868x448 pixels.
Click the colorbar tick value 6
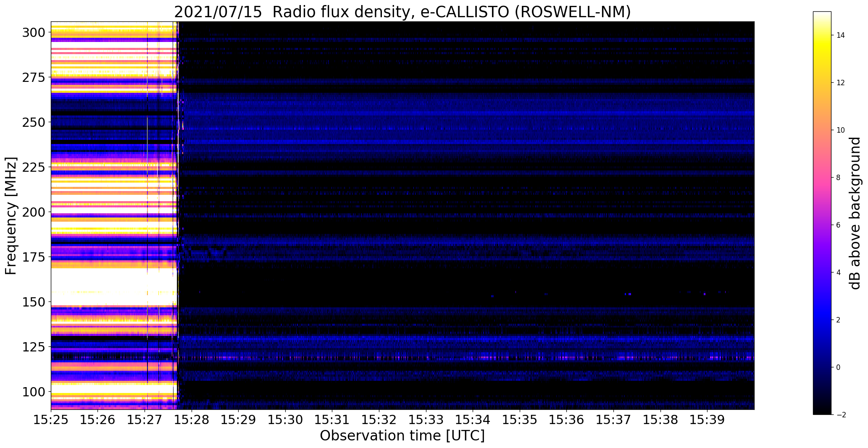[839, 225]
